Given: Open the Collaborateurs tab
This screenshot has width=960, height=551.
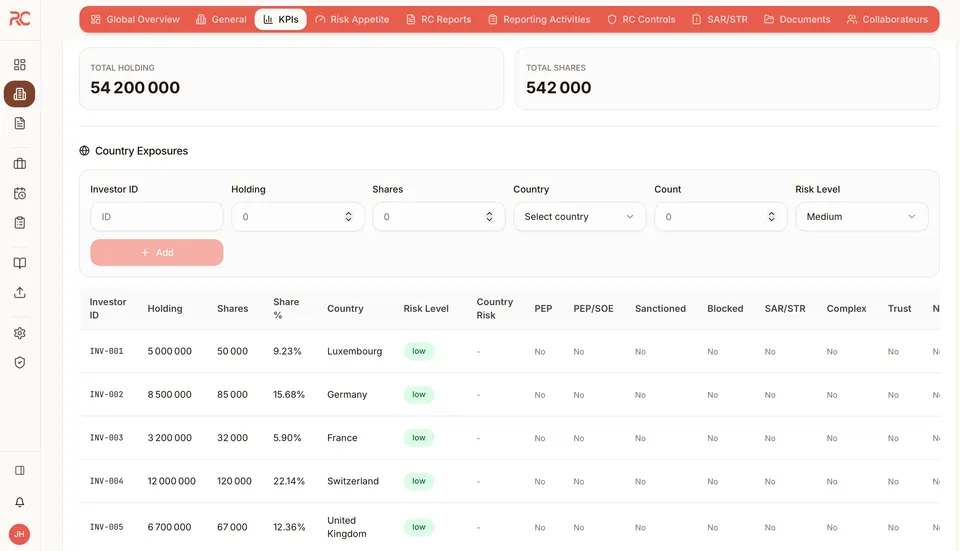Looking at the screenshot, I should pyautogui.click(x=887, y=20).
